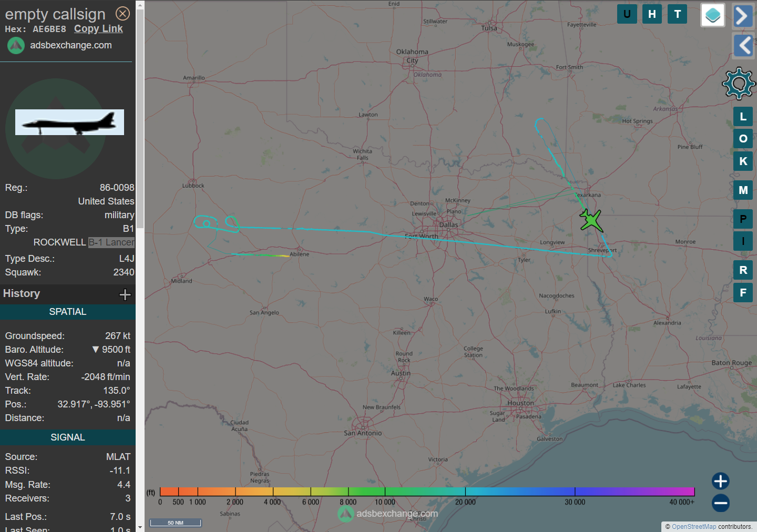Click the left arrow sidebar button

742,46
